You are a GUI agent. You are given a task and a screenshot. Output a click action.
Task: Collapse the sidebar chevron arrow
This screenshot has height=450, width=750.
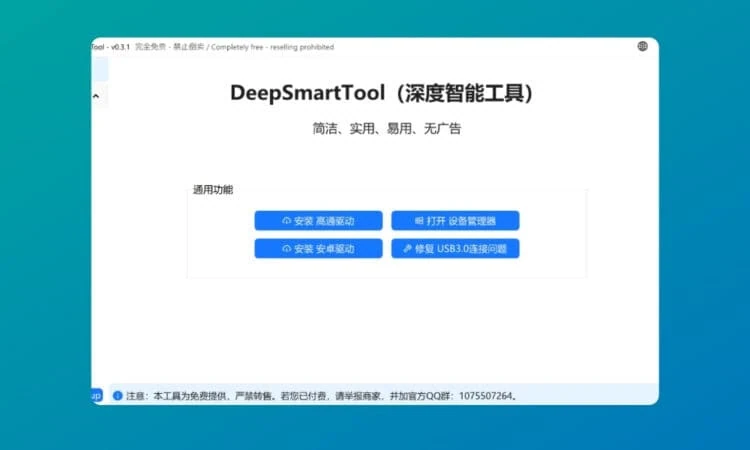pyautogui.click(x=96, y=96)
